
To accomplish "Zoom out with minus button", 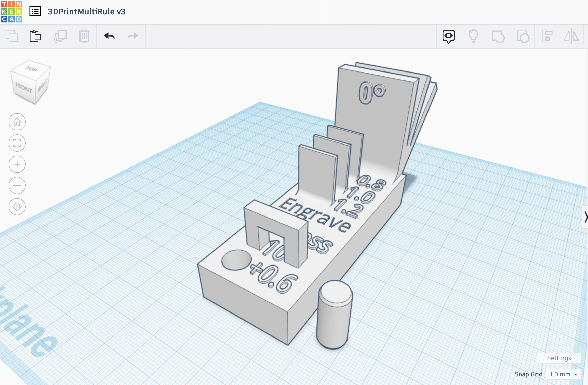I will (x=17, y=185).
